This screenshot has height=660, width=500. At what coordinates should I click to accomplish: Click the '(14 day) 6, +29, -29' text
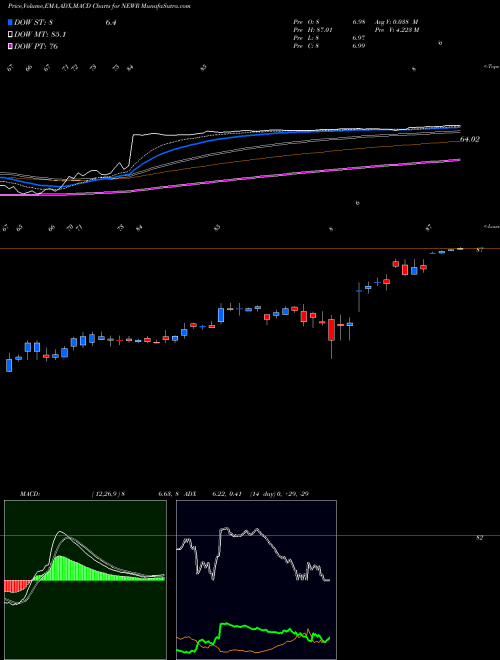279,494
